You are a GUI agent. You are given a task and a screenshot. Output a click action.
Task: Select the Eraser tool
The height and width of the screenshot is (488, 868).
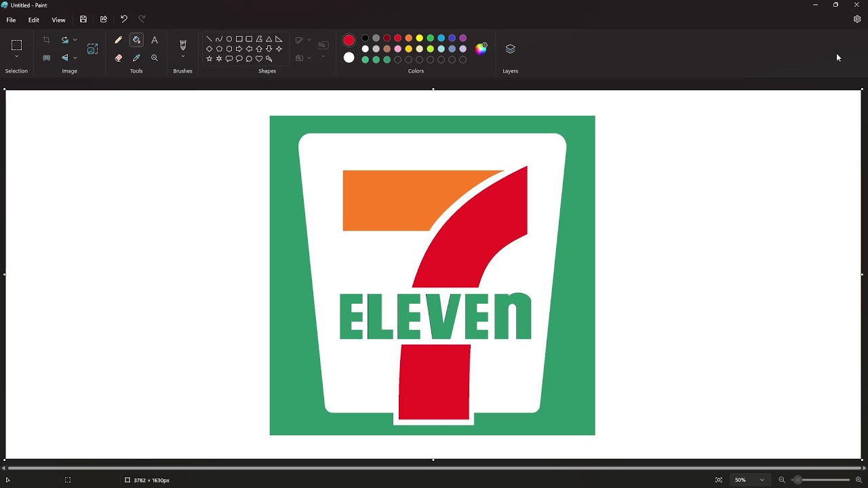pyautogui.click(x=118, y=58)
